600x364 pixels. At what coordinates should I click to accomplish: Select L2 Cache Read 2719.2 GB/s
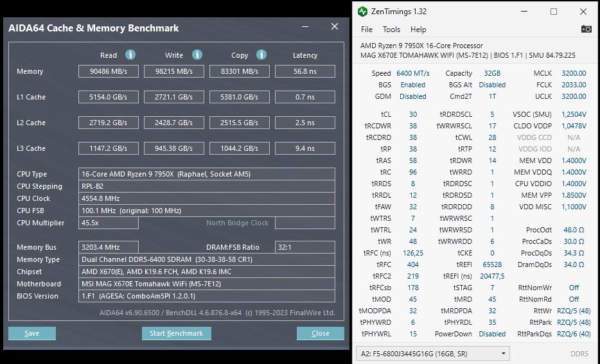click(109, 123)
